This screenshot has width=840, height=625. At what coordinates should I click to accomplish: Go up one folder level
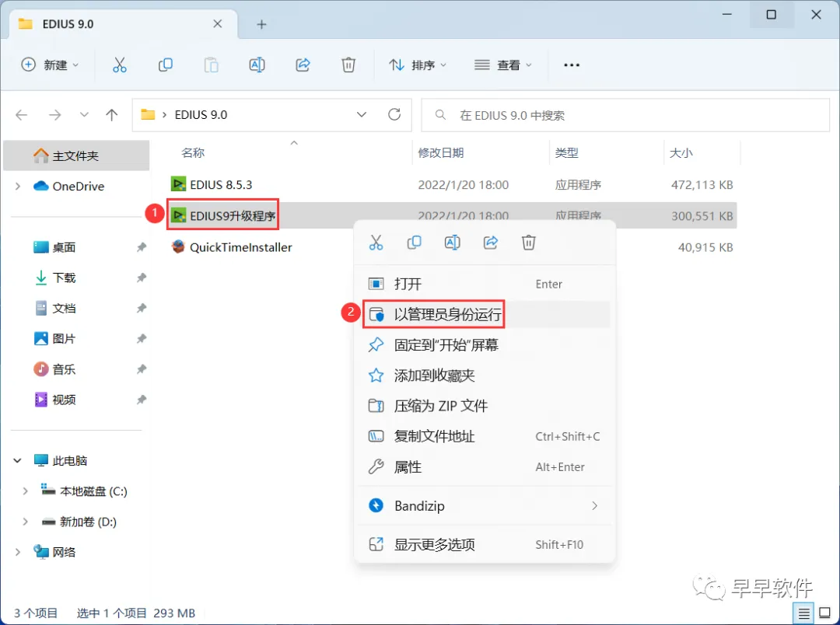(x=111, y=114)
